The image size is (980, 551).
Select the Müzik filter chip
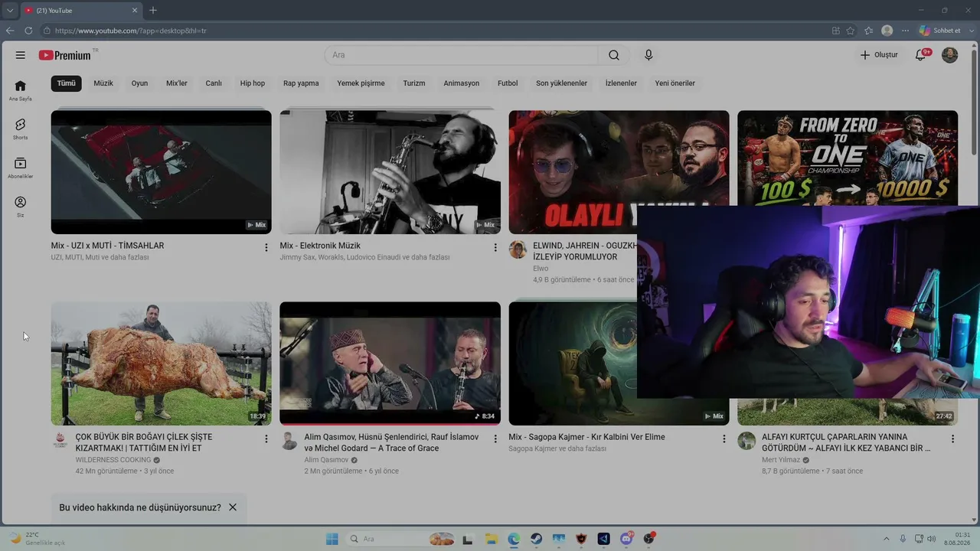(103, 83)
